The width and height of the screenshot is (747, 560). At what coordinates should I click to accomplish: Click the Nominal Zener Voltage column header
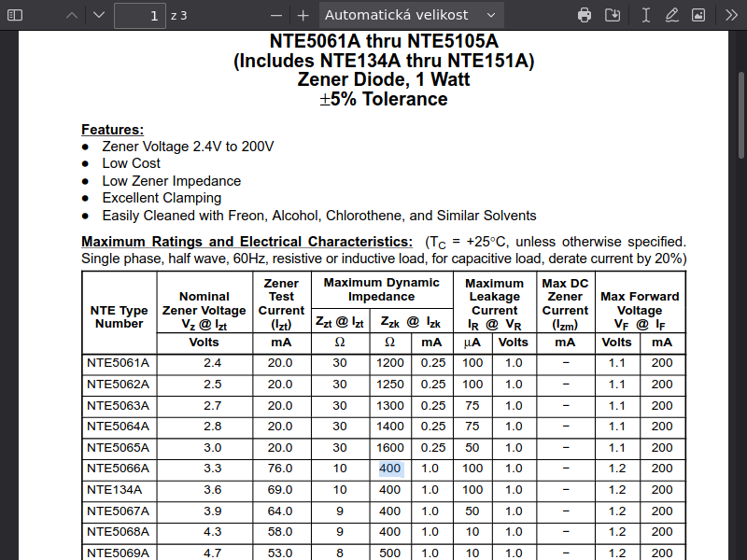coord(204,311)
